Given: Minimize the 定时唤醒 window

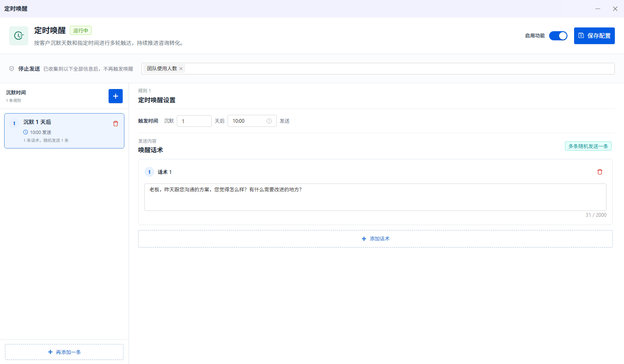Looking at the screenshot, I should pos(598,9).
